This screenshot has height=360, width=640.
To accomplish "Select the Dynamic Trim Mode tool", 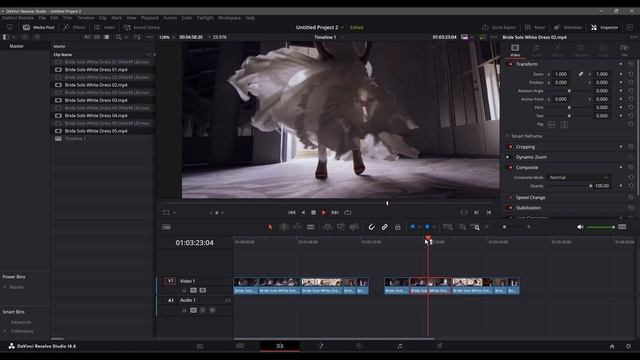I will 298,227.
